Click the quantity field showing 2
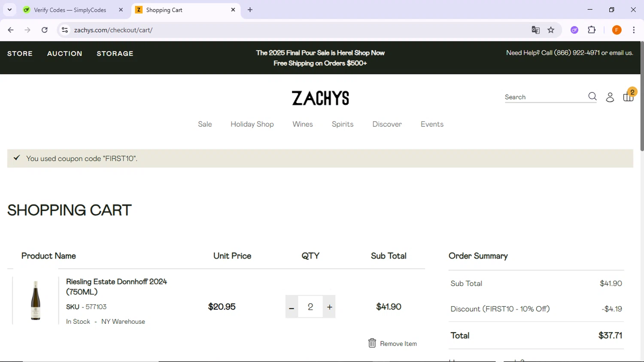 (x=310, y=307)
